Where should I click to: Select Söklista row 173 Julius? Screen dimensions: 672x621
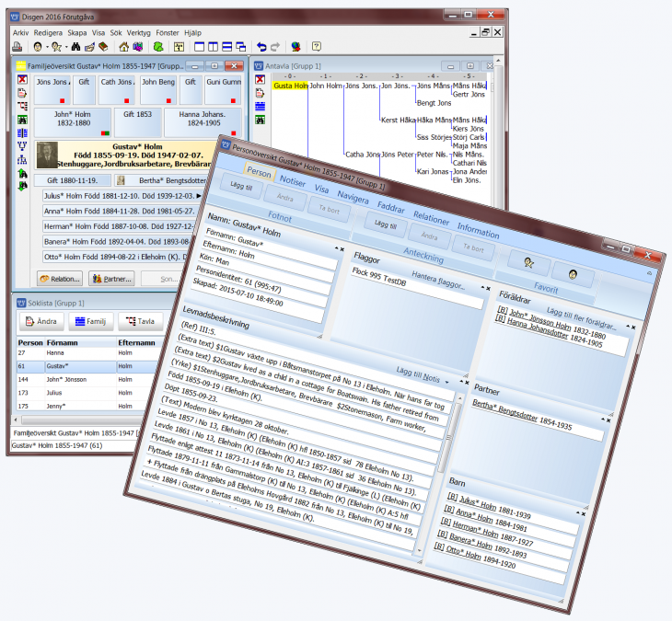pyautogui.click(x=86, y=393)
